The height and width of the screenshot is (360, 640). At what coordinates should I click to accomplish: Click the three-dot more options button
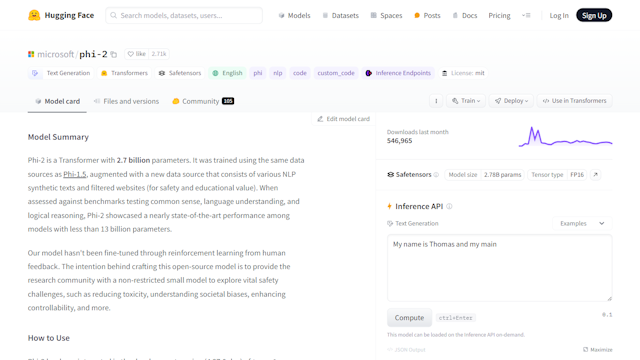click(x=436, y=101)
